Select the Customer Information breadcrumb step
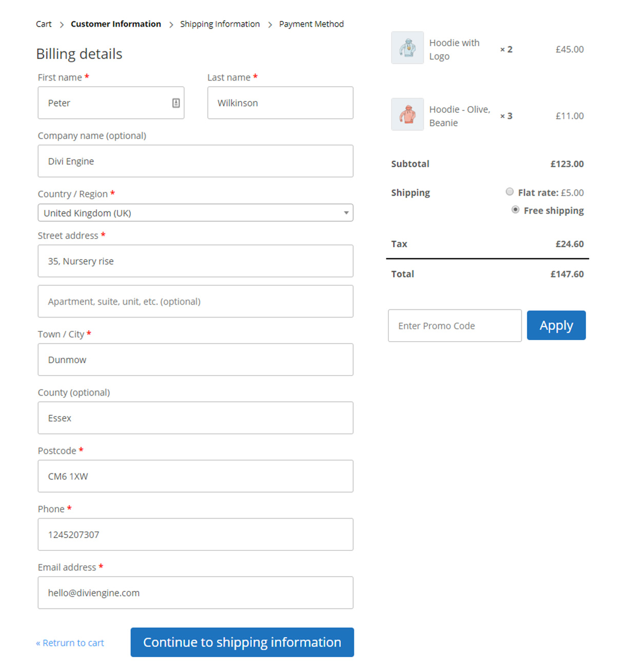The image size is (625, 672). (115, 24)
